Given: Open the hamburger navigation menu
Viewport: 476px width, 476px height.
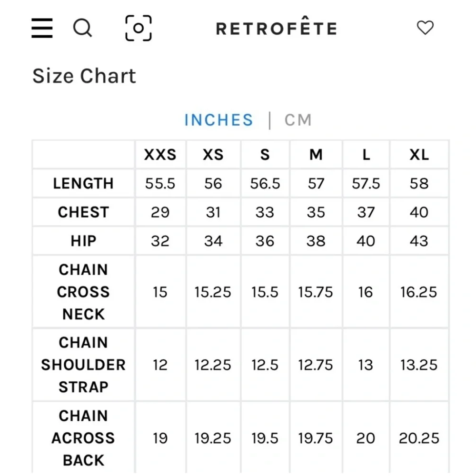Looking at the screenshot, I should (42, 28).
